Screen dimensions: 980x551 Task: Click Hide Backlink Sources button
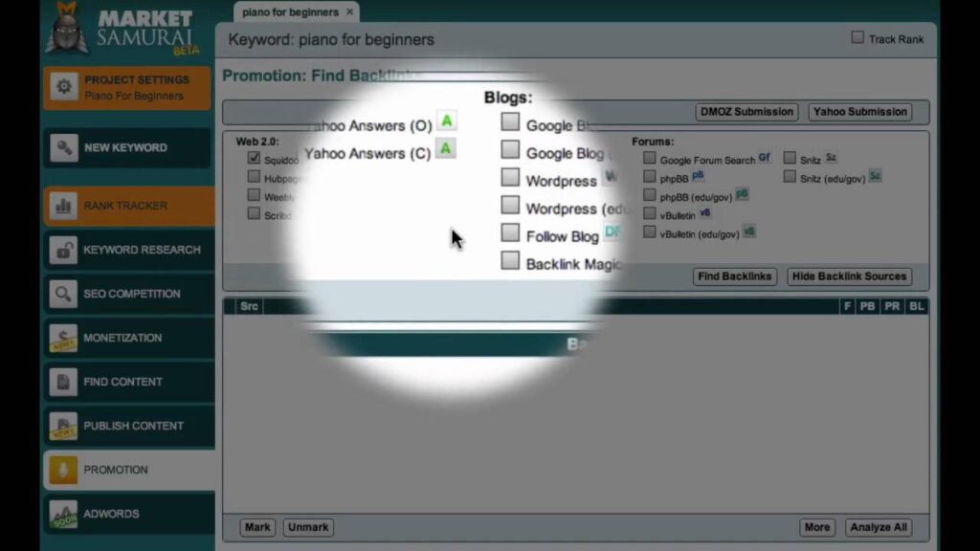850,276
